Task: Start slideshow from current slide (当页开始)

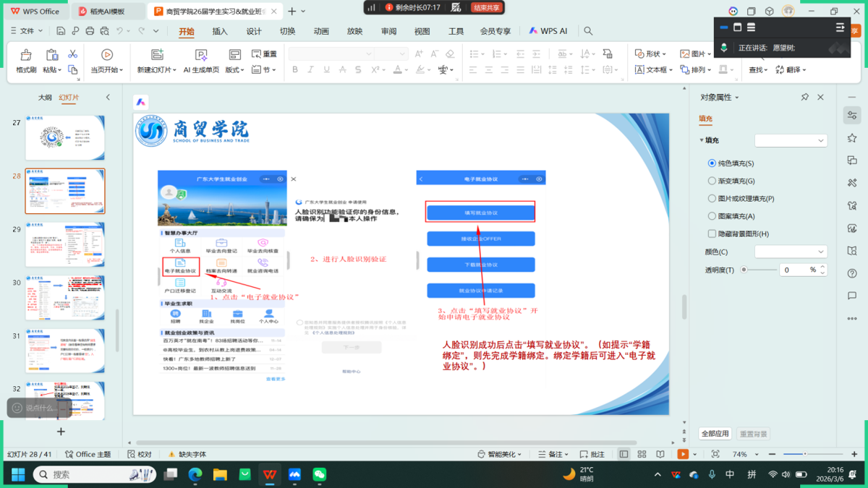Action: [x=106, y=61]
